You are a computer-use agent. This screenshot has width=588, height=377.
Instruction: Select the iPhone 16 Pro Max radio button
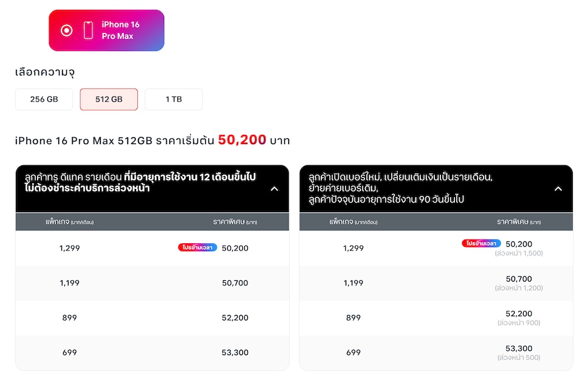67,30
